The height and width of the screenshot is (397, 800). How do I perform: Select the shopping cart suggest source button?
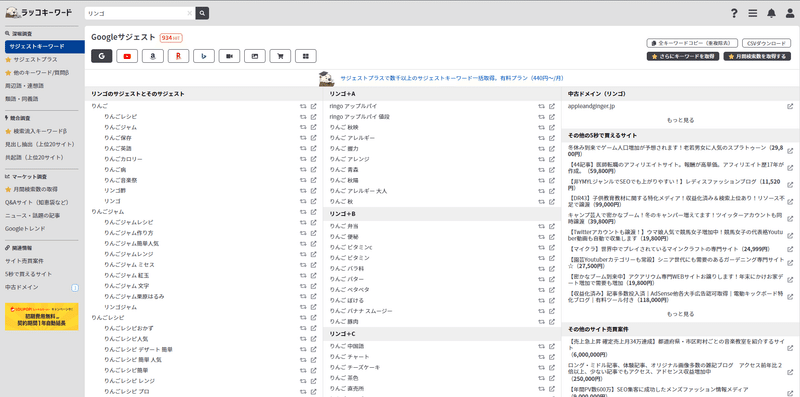point(280,56)
